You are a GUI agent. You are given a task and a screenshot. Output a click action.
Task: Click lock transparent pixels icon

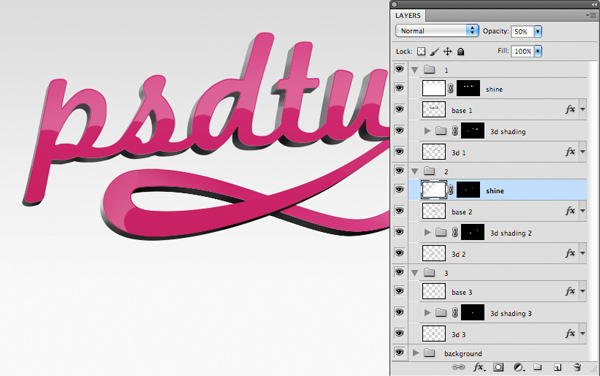421,51
